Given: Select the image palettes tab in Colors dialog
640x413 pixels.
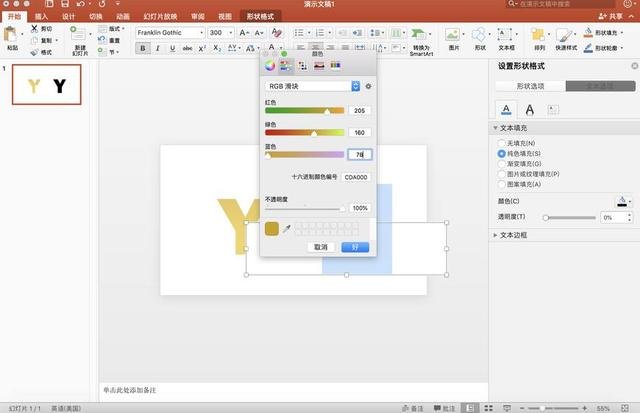Looking at the screenshot, I should (x=319, y=65).
